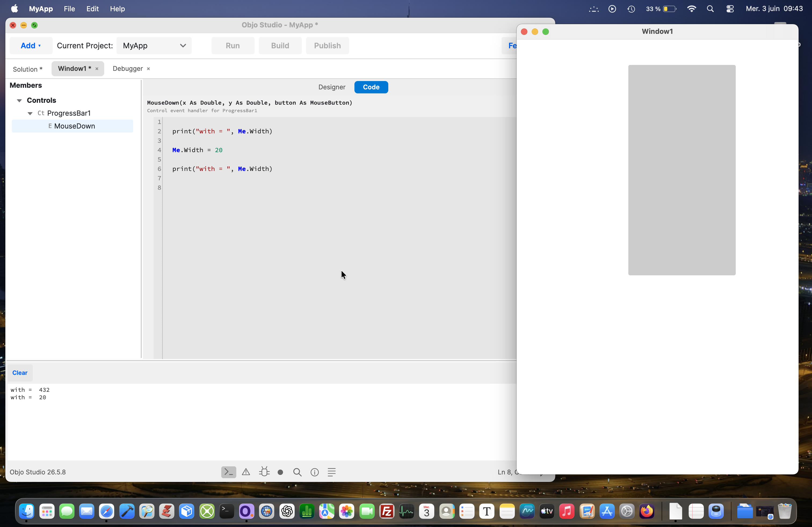812x527 pixels.
Task: Open the debugger bug icon
Action: click(264, 472)
